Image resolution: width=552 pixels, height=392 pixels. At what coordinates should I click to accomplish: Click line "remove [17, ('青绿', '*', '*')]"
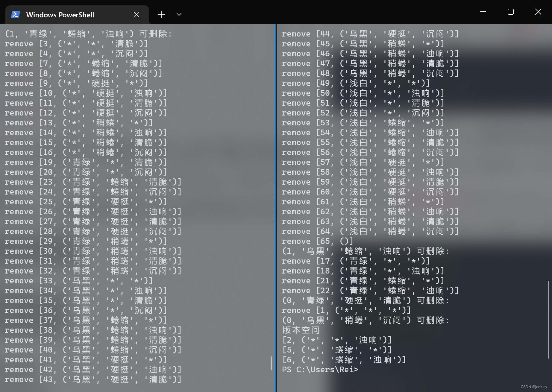tap(356, 261)
